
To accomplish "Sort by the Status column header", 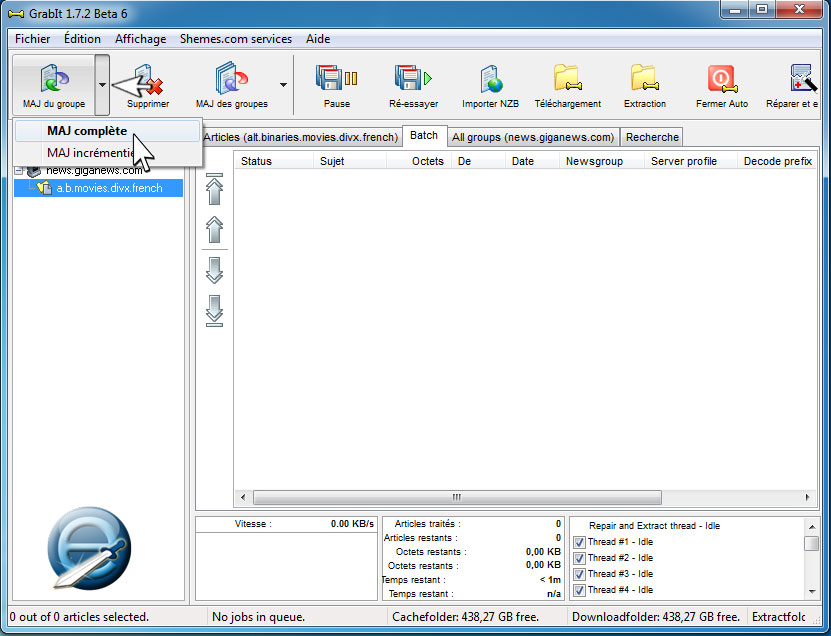I will pyautogui.click(x=274, y=161).
